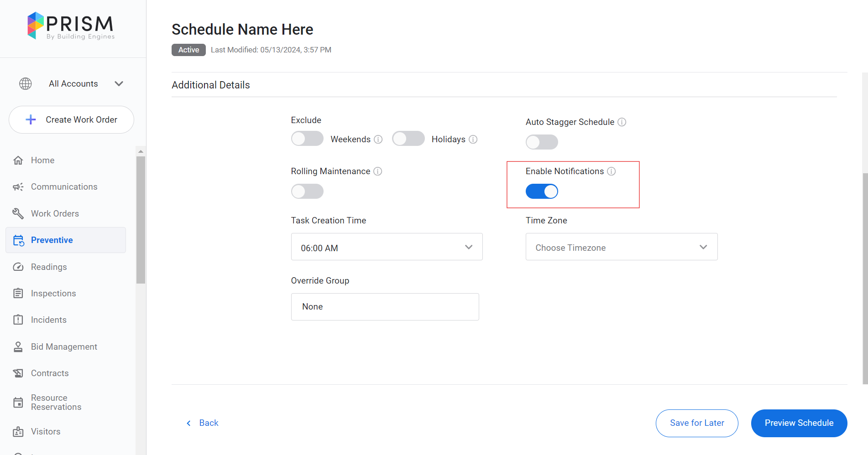
Task: Open the Holidays info tooltip icon
Action: (473, 139)
